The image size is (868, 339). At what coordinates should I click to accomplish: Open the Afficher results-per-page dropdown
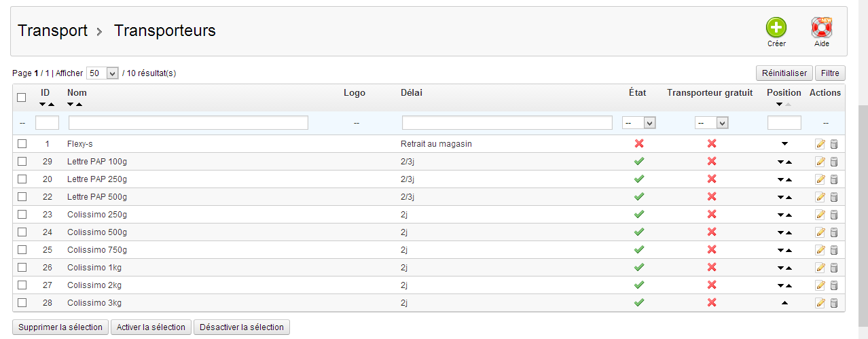[x=103, y=73]
